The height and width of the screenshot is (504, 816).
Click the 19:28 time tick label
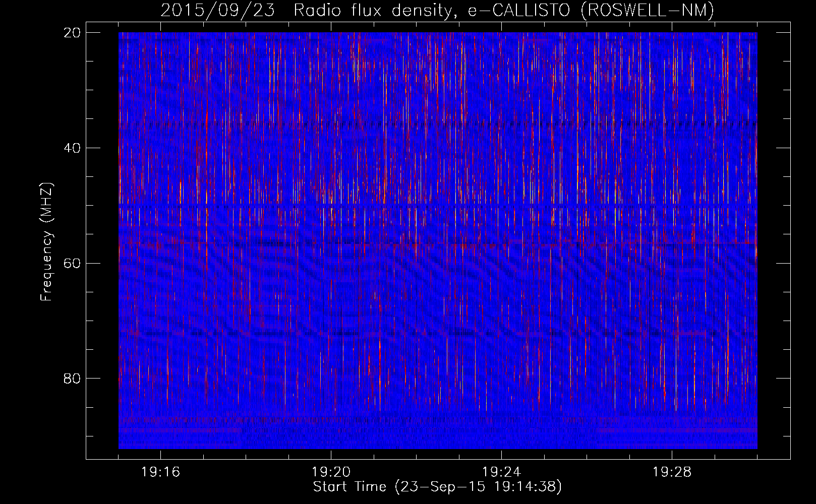tap(672, 472)
